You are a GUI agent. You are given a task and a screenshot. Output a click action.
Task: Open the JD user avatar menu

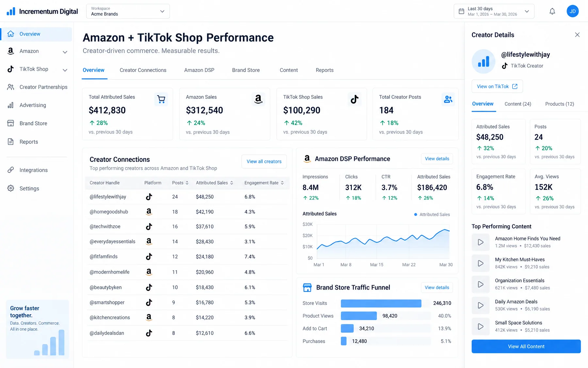[572, 11]
